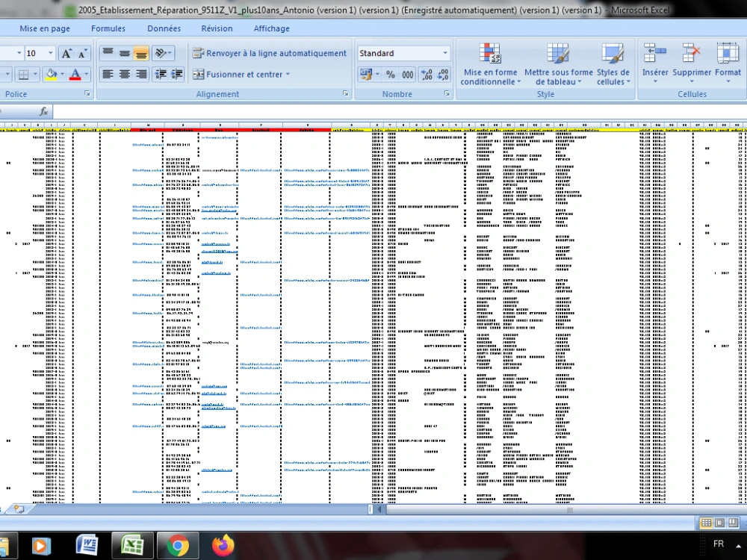Apply accounting number format icon
Image resolution: width=747 pixels, height=560 pixels.
(365, 74)
